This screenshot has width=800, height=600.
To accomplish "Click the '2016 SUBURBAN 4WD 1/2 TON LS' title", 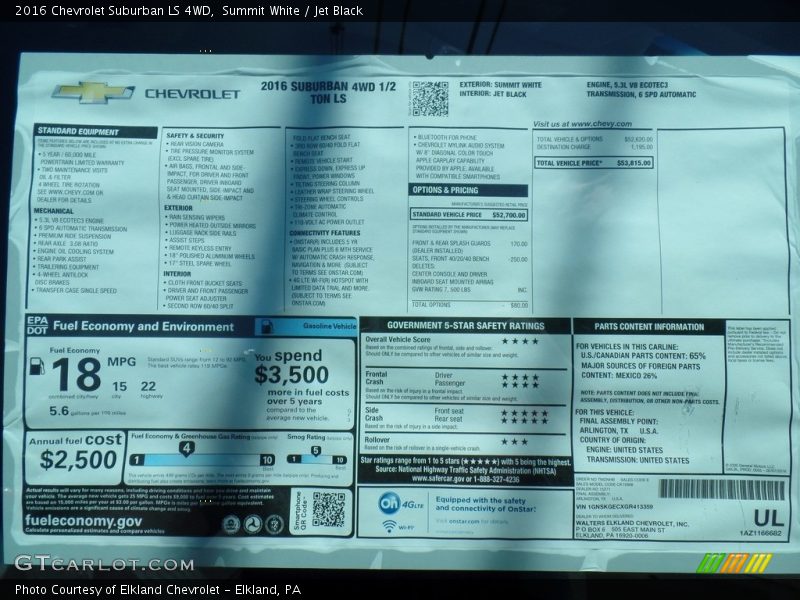I will pyautogui.click(x=328, y=92).
